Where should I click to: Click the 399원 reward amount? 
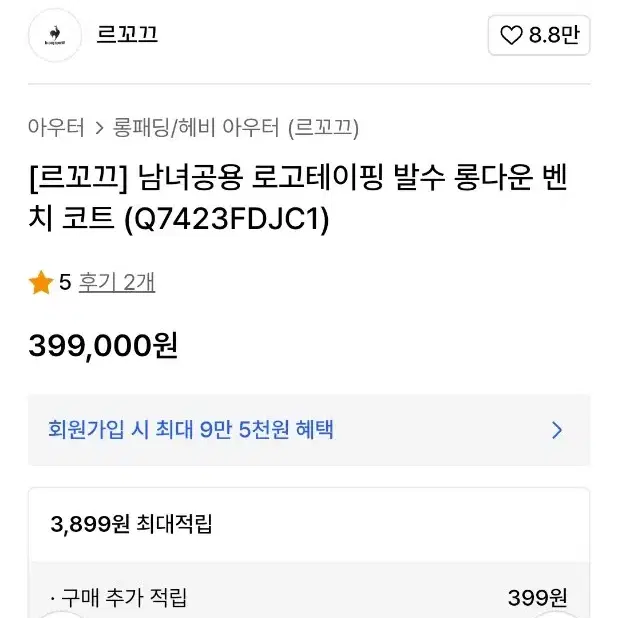click(x=538, y=598)
